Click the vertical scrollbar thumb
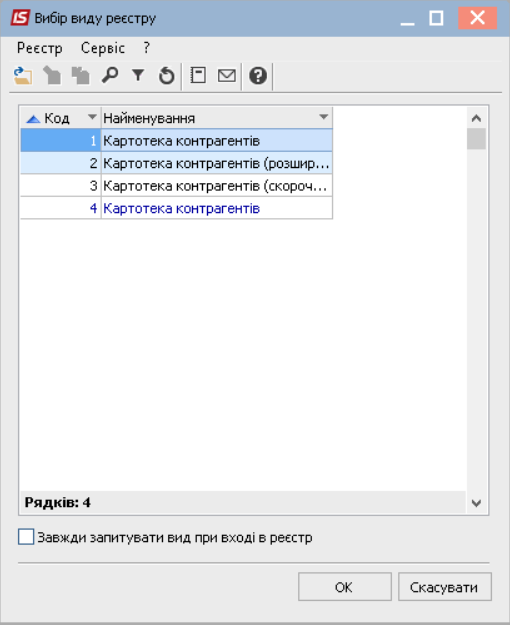The width and height of the screenshot is (510, 625). (476, 139)
